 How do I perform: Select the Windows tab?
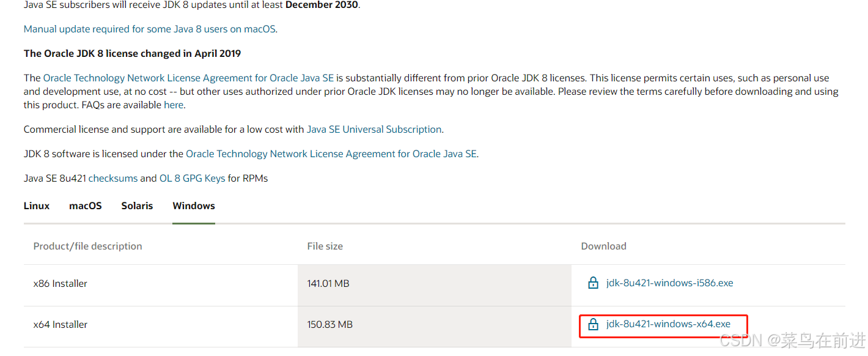tap(194, 206)
